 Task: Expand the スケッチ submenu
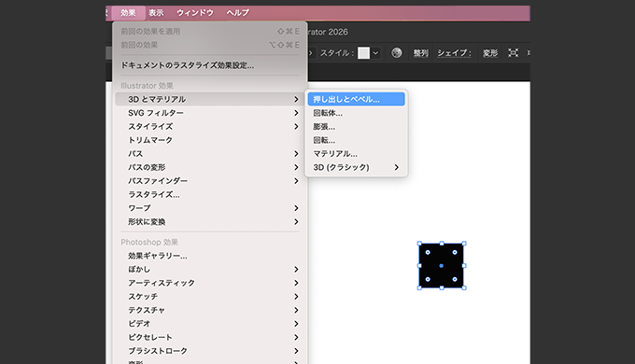(210, 297)
